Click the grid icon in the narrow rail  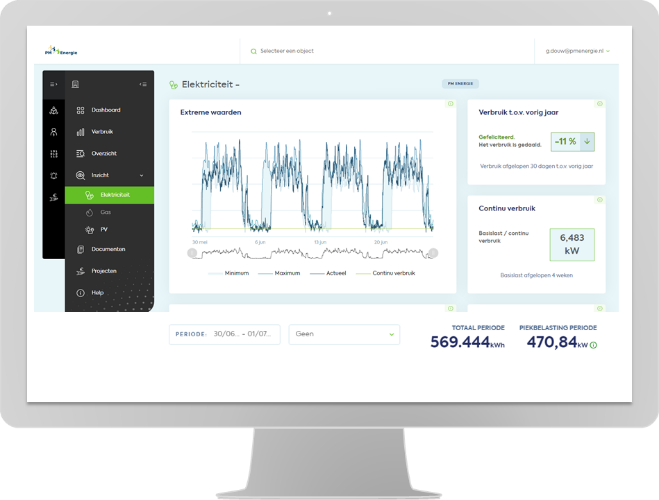[53, 154]
